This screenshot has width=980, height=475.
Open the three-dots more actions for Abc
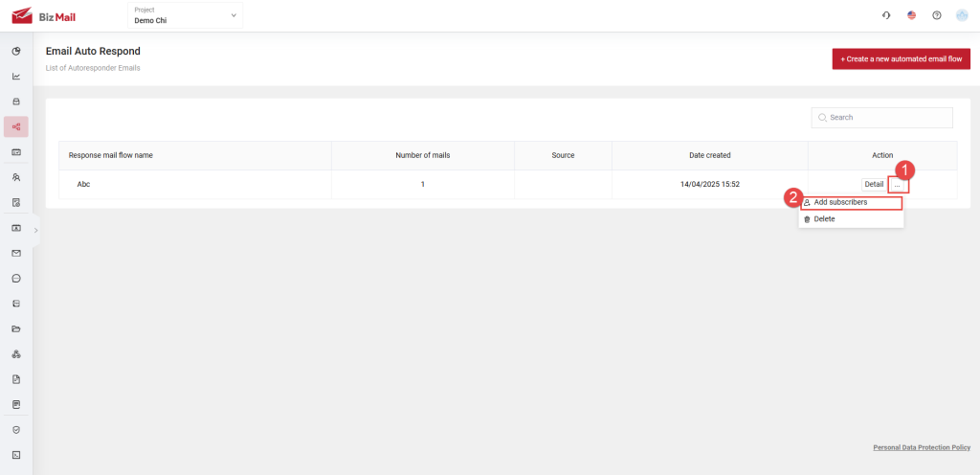(897, 184)
